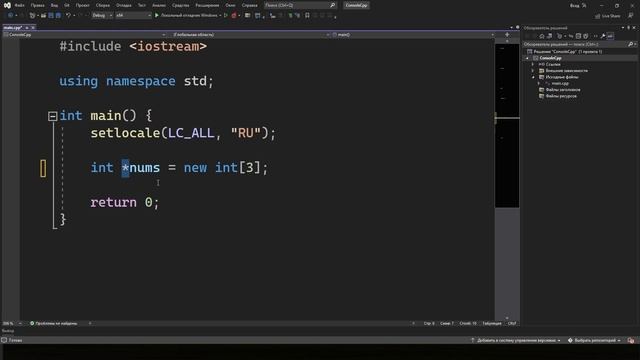The height and width of the screenshot is (360, 640).
Task: Open the Тест menu
Action: tap(142, 5)
